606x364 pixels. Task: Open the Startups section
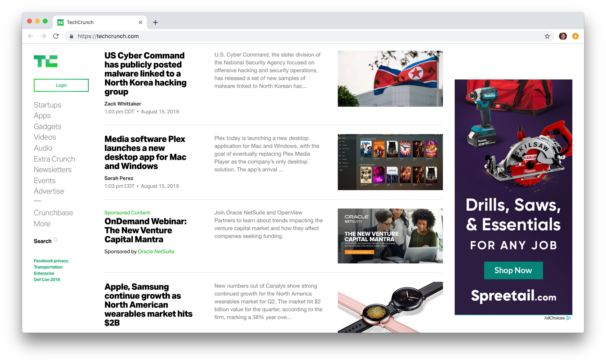coord(47,105)
